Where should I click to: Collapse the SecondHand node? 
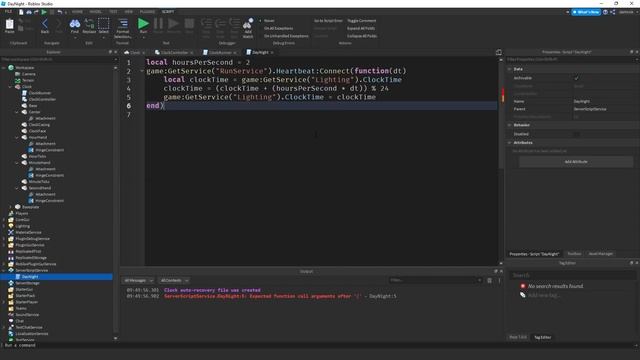click(17, 188)
